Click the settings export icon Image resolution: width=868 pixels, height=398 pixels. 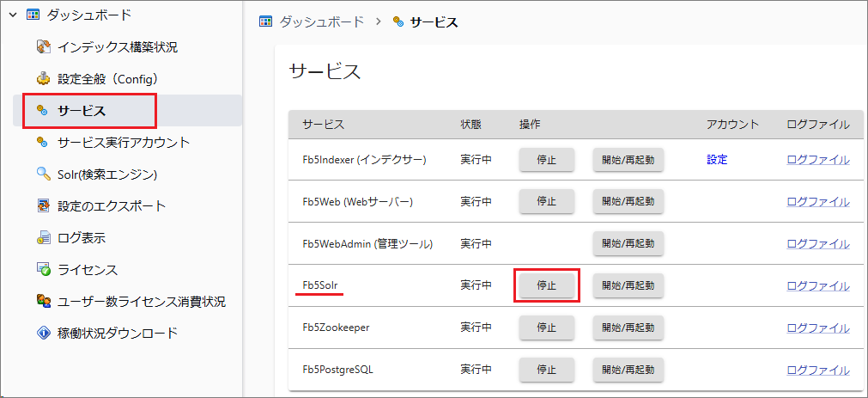coord(44,206)
